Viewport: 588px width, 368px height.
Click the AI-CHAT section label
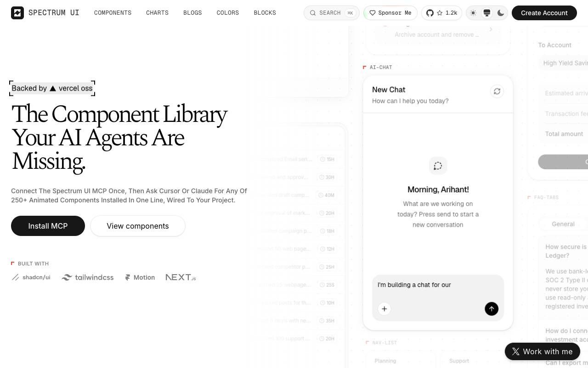tap(381, 67)
